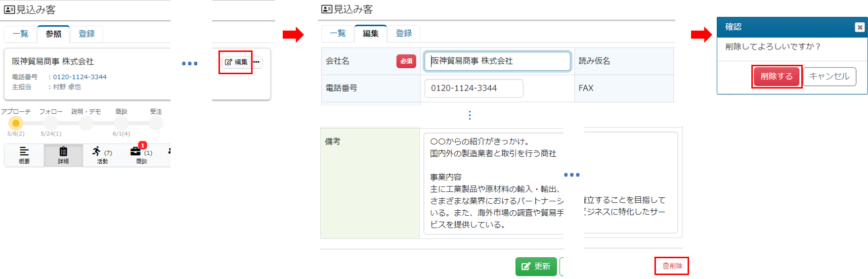Image resolution: width=868 pixels, height=279 pixels.
Task: Click the 会社名 text input field
Action: (497, 61)
